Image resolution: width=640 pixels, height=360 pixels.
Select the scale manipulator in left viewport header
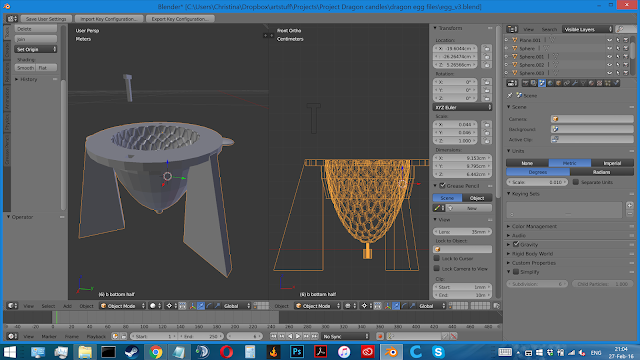pyautogui.click(x=217, y=306)
